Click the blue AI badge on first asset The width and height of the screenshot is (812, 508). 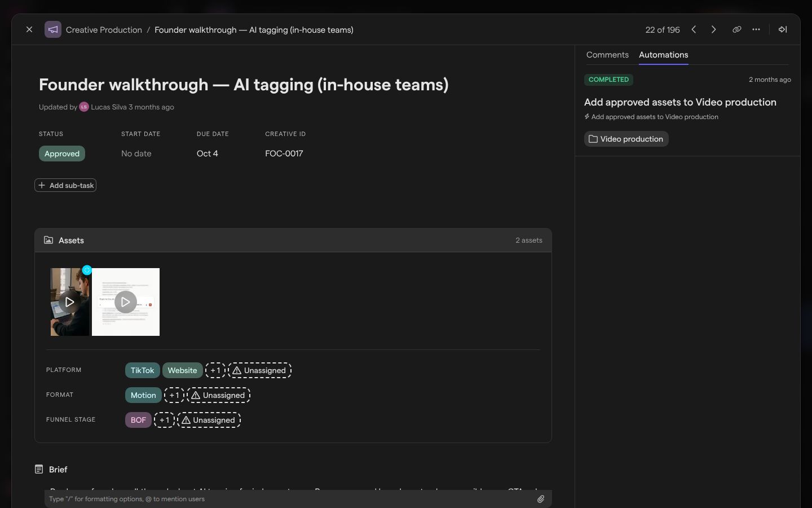(x=87, y=270)
